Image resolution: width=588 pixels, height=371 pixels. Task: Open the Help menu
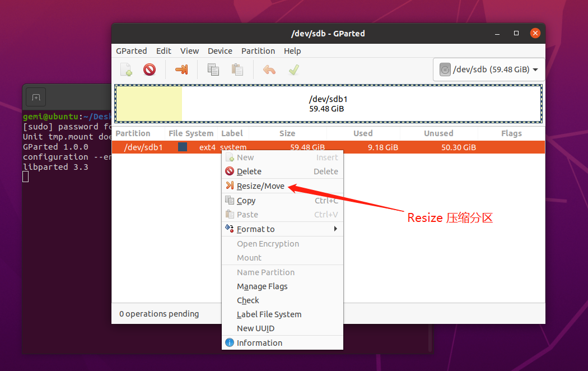tap(292, 50)
